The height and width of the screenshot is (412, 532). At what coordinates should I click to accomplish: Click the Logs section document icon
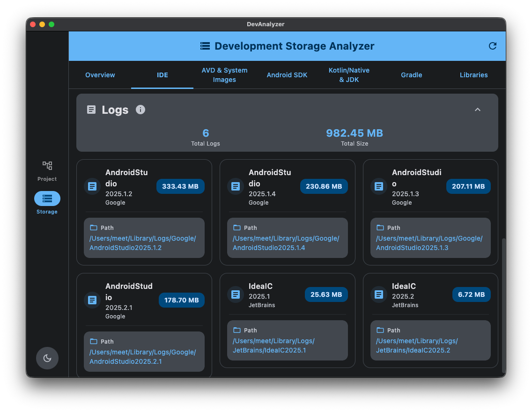tap(91, 110)
